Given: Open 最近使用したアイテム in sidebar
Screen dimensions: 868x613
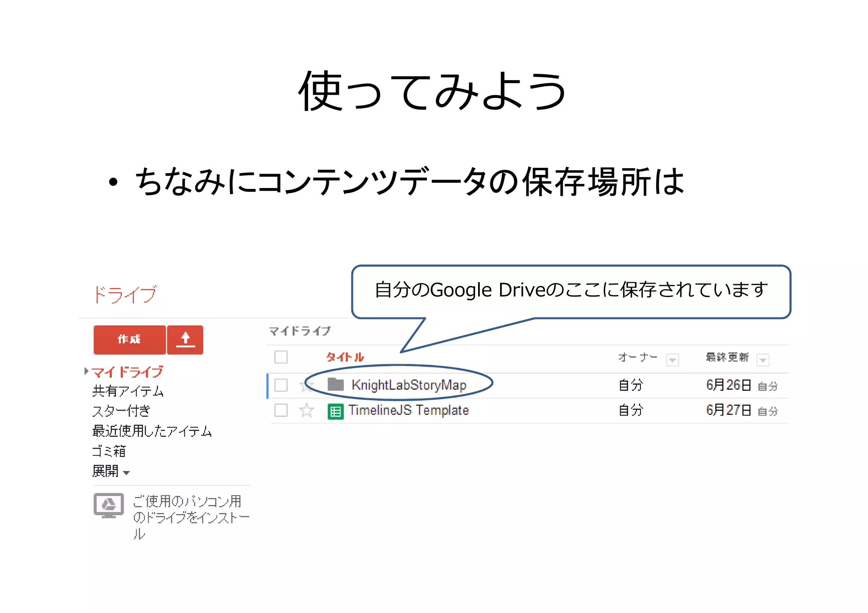Looking at the screenshot, I should point(152,431).
